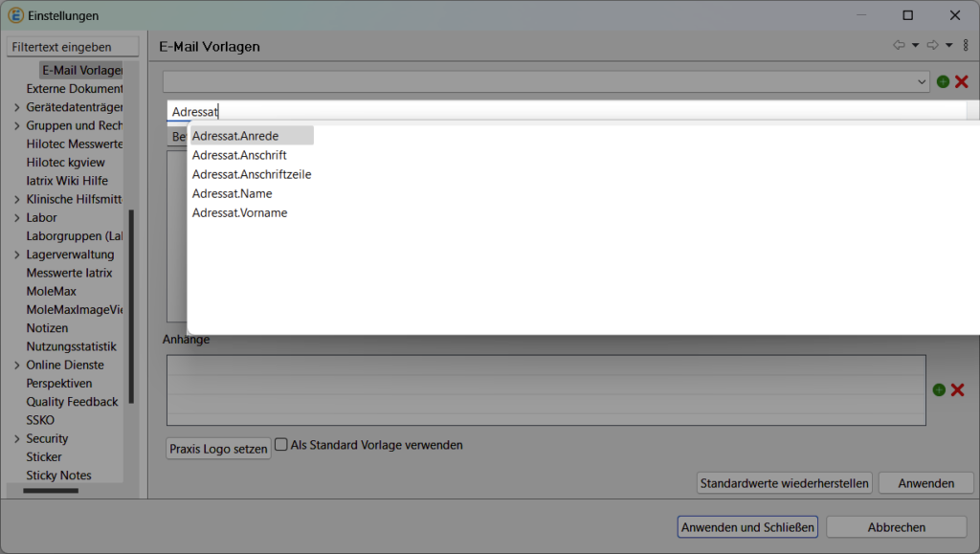Enable 'Als Standard Vorlage verwenden' checkbox
The height and width of the screenshot is (554, 980).
click(x=281, y=444)
